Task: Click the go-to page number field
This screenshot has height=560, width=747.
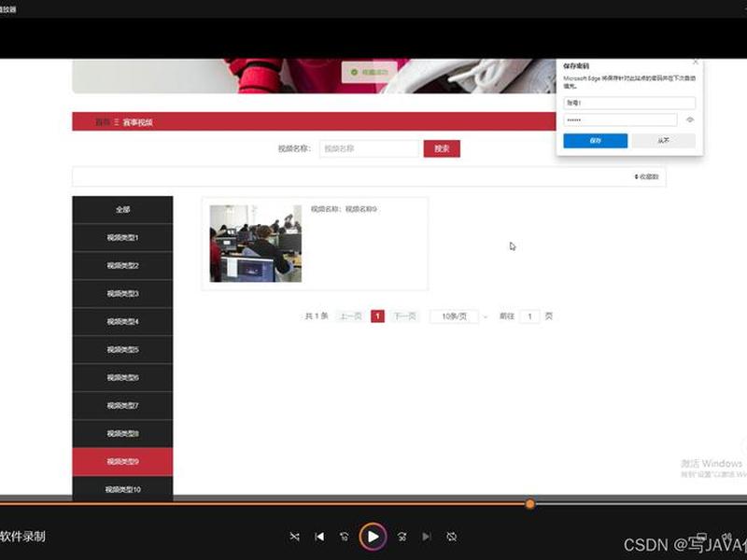Action: click(529, 316)
